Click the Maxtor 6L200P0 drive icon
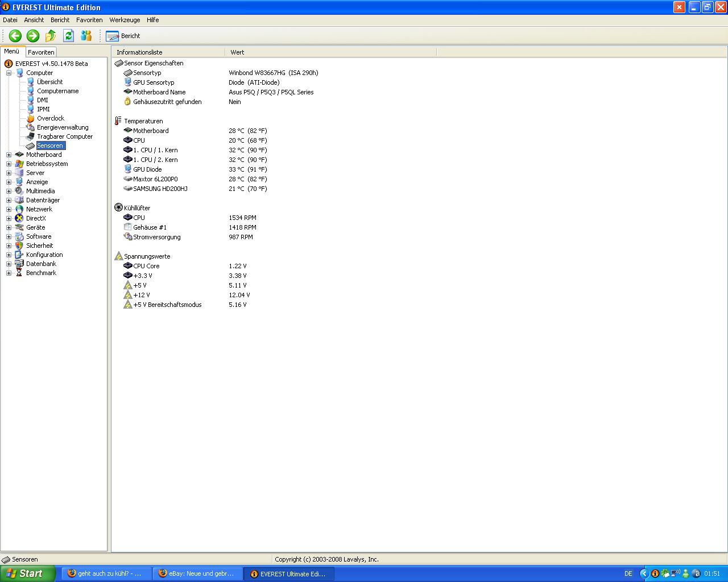The image size is (728, 582). point(127,179)
